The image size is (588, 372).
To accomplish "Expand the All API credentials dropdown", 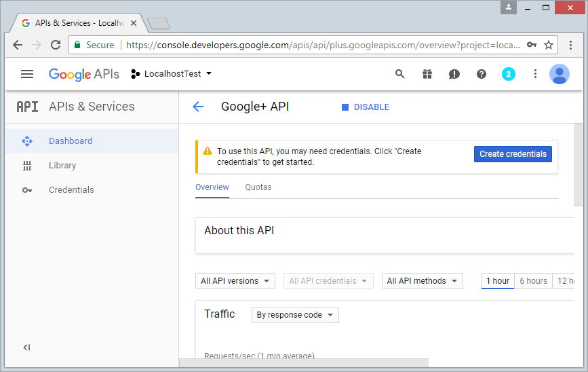I will (x=328, y=281).
